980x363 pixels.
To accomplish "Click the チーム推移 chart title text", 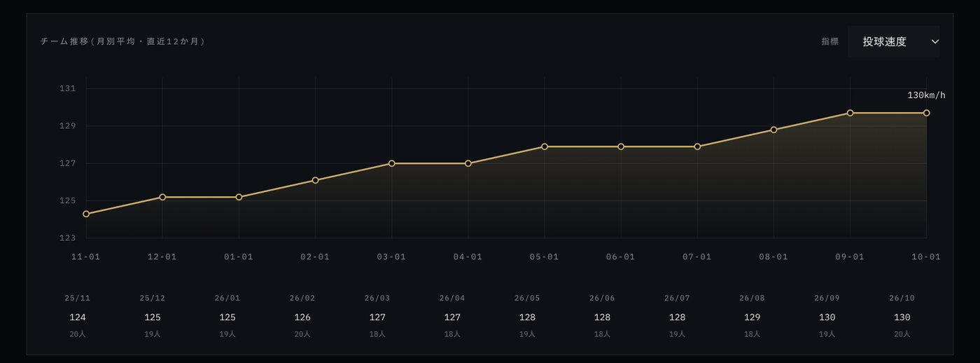I will coord(122,42).
